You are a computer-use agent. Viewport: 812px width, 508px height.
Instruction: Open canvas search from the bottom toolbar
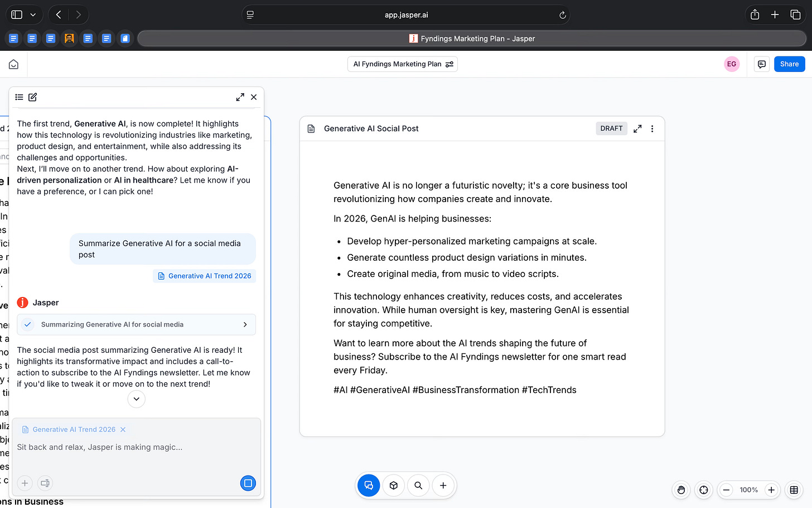click(x=418, y=486)
